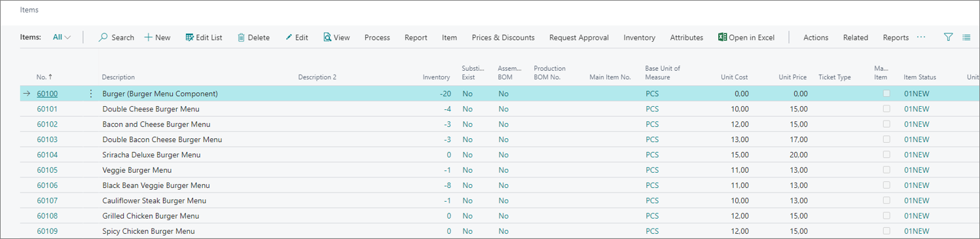Click the Delete trash icon
This screenshot has height=239, width=980.
[x=241, y=37]
